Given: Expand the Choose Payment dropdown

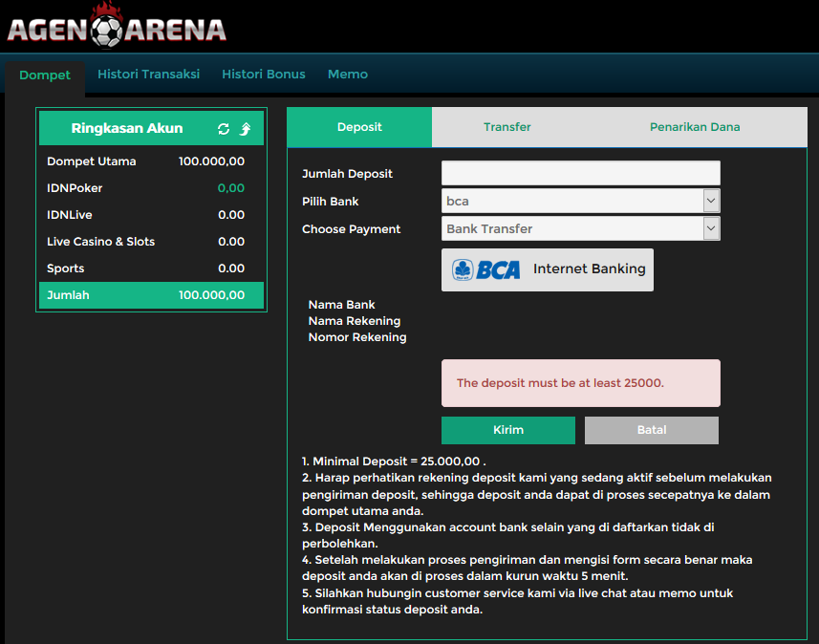Looking at the screenshot, I should point(581,228).
